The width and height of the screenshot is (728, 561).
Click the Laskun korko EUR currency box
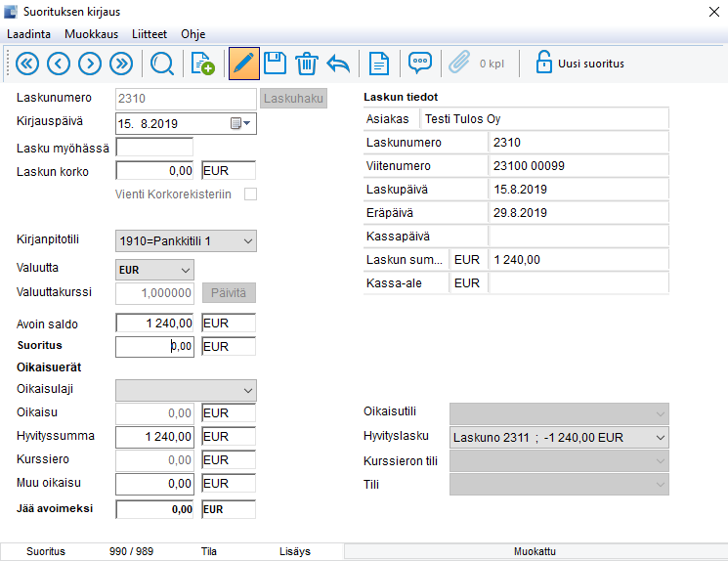click(229, 170)
